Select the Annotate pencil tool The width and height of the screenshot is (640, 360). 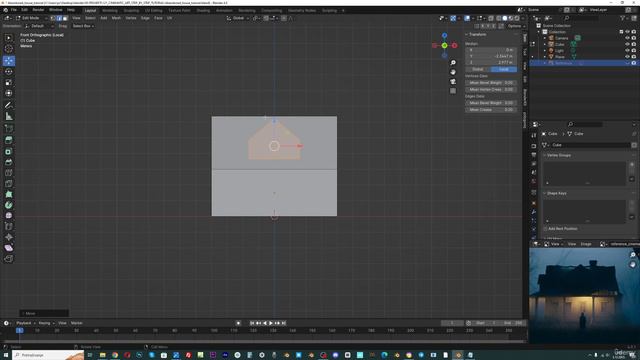click(9, 105)
